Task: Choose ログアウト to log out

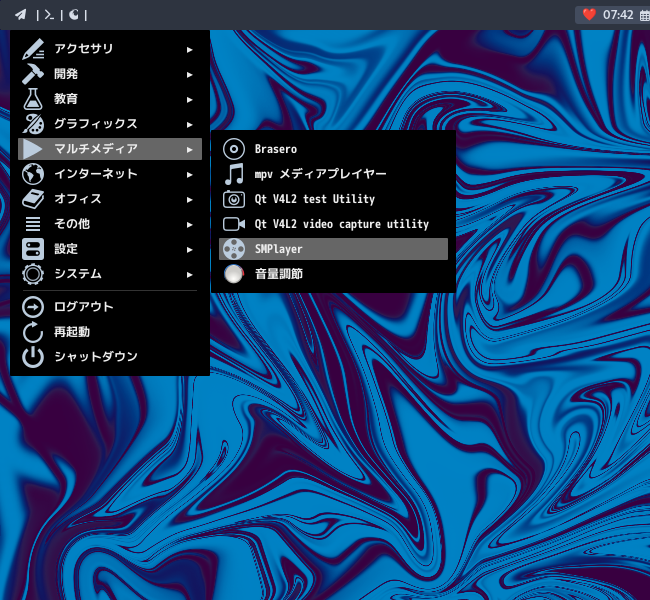Action: coord(110,307)
